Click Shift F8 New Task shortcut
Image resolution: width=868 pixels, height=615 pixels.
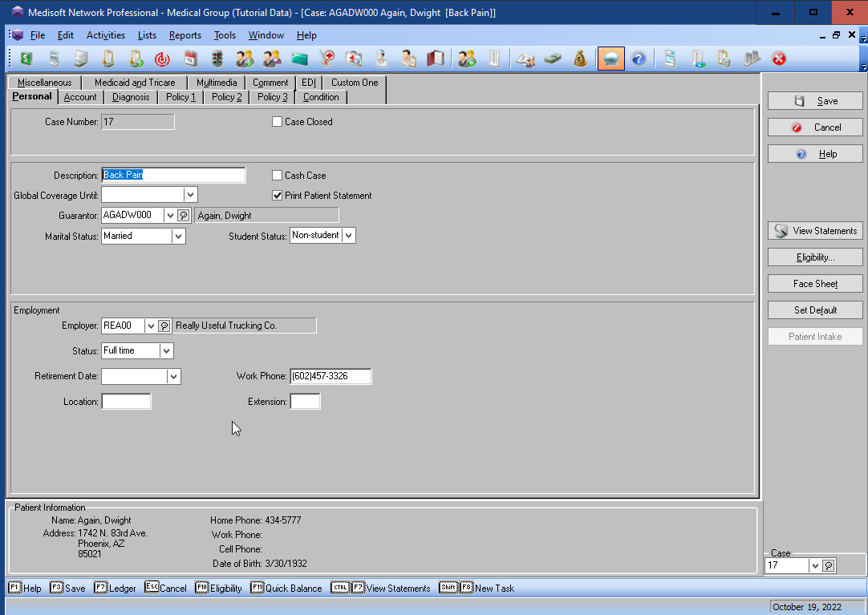(477, 588)
